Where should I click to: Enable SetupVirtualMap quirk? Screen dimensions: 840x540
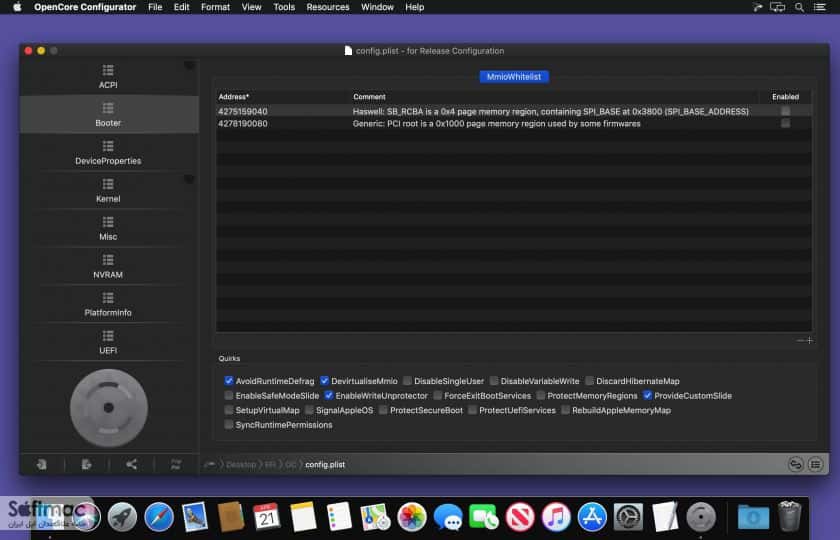pyautogui.click(x=229, y=410)
